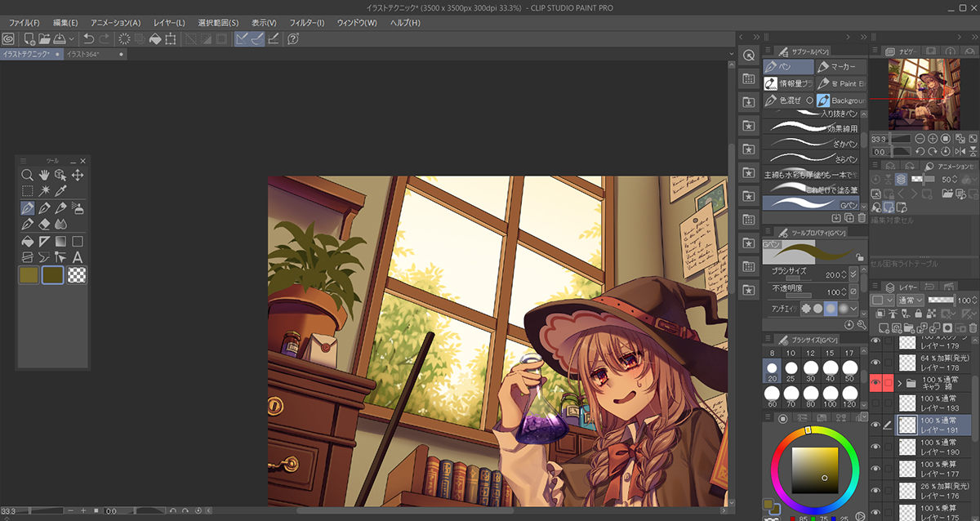The image size is (980, 521).
Task: Toggle visibility of layer 190
Action: tap(875, 447)
